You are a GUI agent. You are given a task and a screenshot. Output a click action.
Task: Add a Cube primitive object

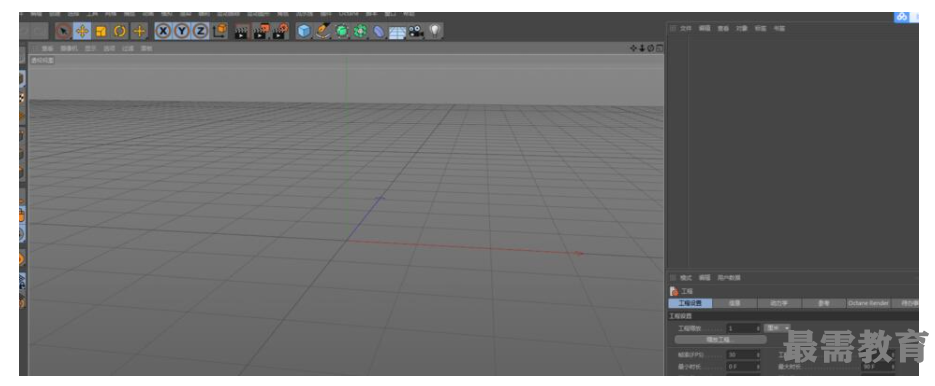[x=304, y=31]
